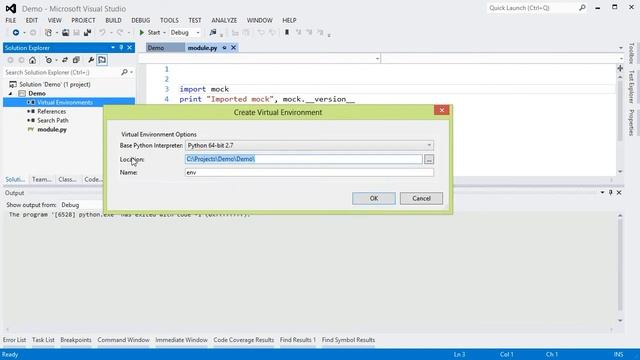Click the Location path field

coord(303,159)
